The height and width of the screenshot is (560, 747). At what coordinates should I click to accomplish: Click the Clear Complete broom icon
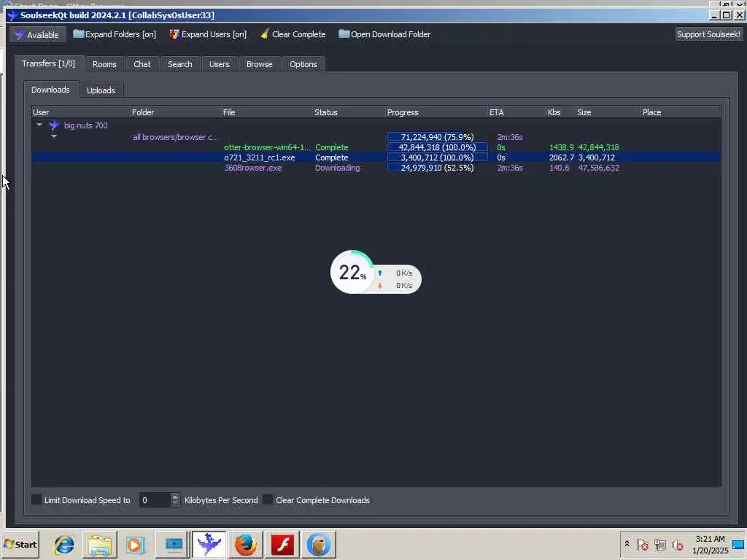(x=265, y=34)
